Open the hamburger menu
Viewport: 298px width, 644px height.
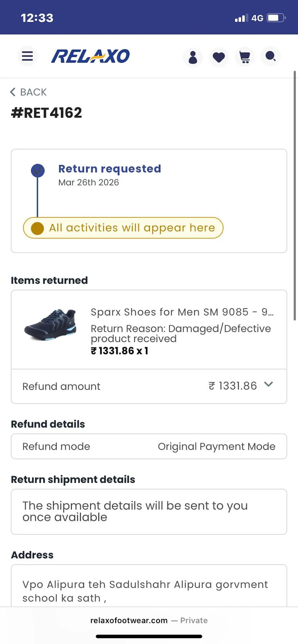(27, 56)
